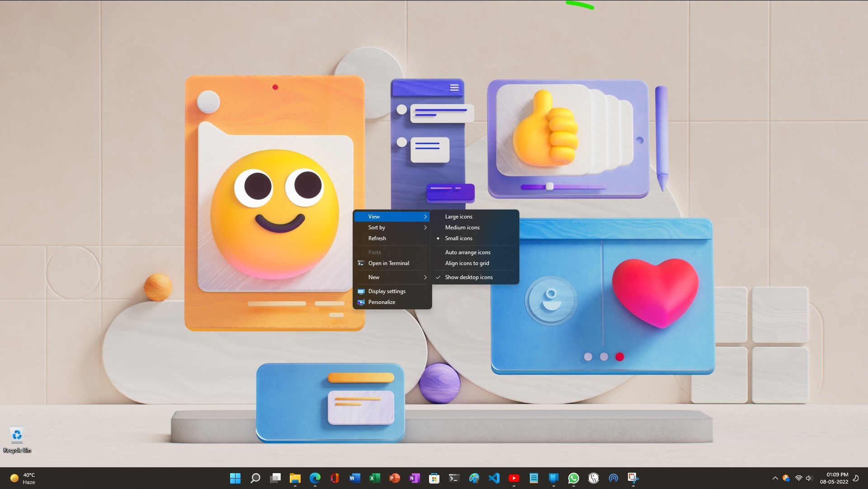Open the Windows Start menu
The image size is (868, 489).
coord(235,478)
